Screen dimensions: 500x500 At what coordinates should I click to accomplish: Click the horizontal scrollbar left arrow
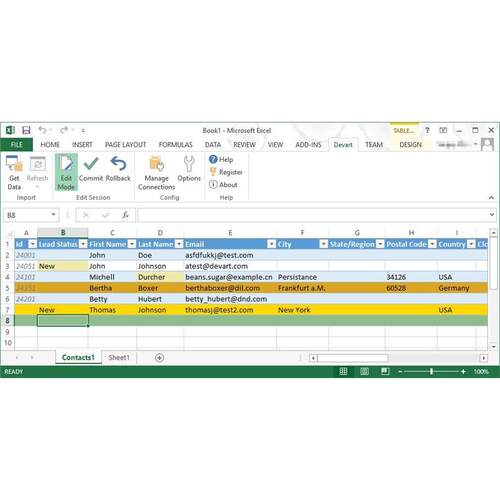(x=313, y=358)
